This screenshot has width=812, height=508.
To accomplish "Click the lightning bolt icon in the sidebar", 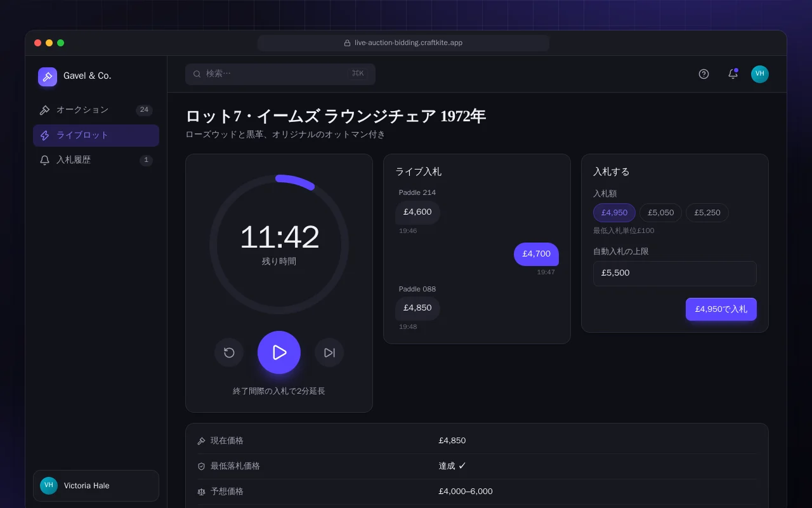I will pos(44,135).
